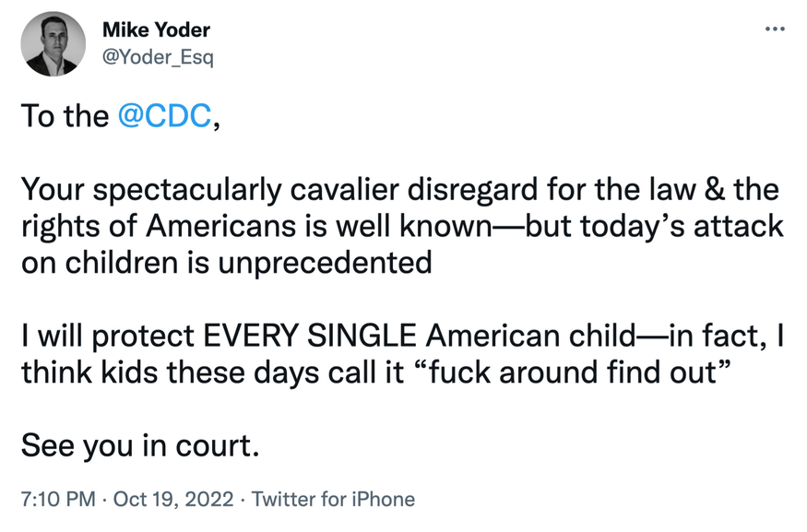Click 'think kids these days' text
Screen dimensions: 807x532
pos(170,372)
